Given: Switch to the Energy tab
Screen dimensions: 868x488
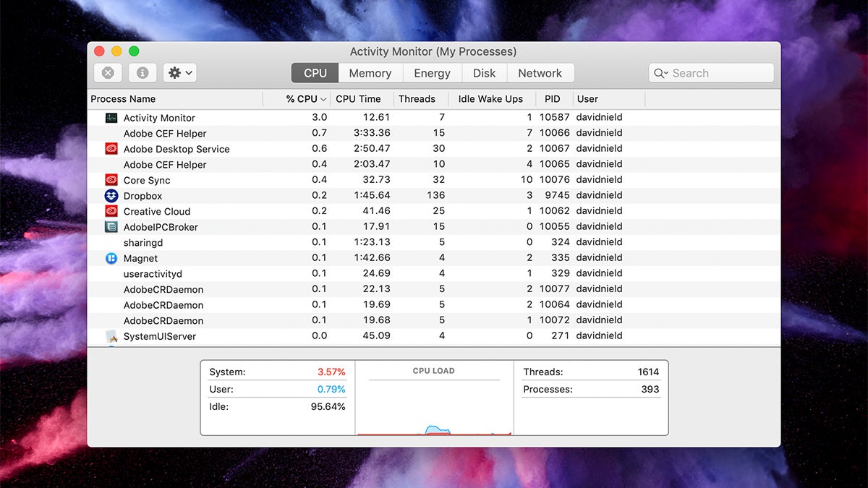Looking at the screenshot, I should click(432, 72).
